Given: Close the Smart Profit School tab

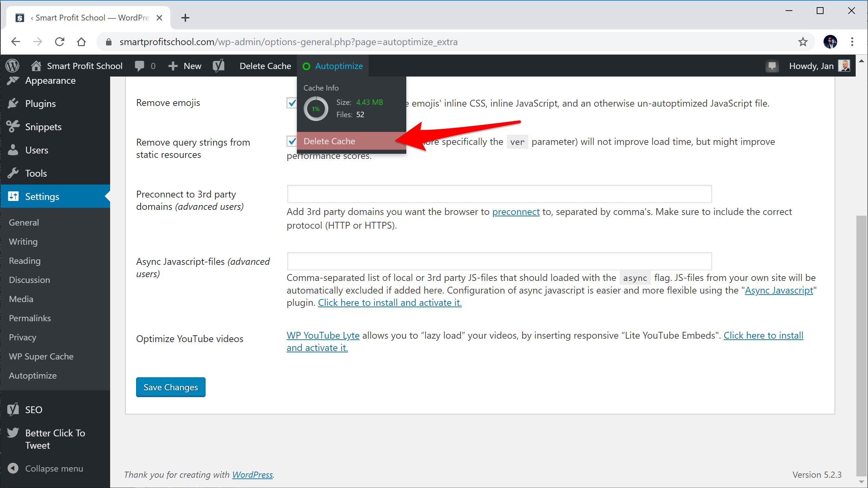Looking at the screenshot, I should pos(159,18).
